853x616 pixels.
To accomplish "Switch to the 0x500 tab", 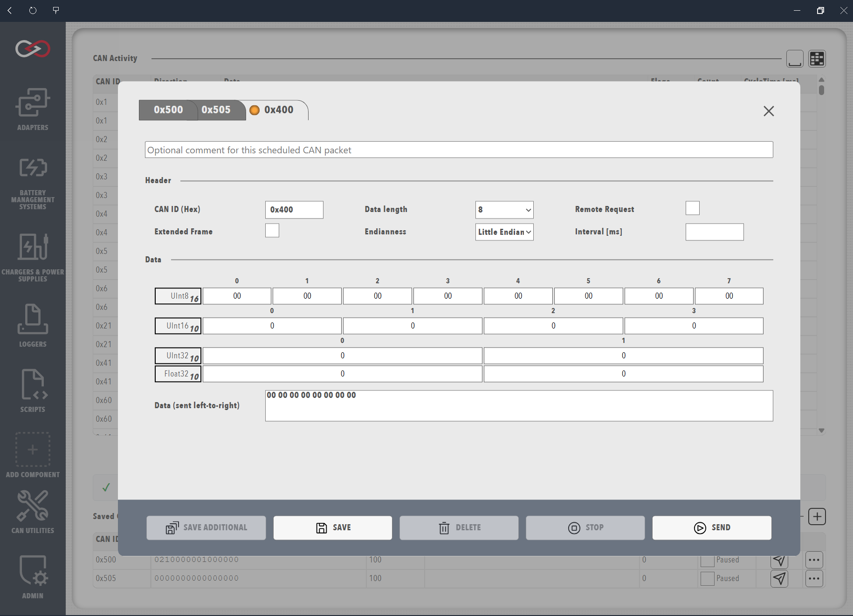I will click(x=168, y=110).
